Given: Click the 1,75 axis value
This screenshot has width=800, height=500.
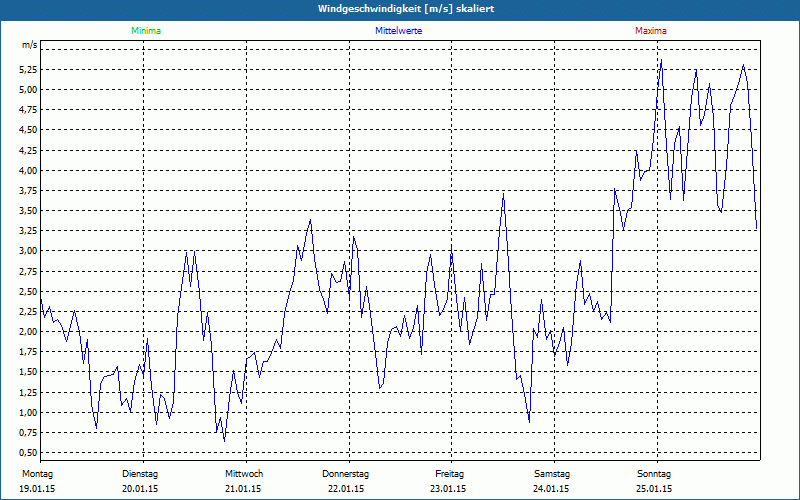Looking at the screenshot, I should point(29,352).
